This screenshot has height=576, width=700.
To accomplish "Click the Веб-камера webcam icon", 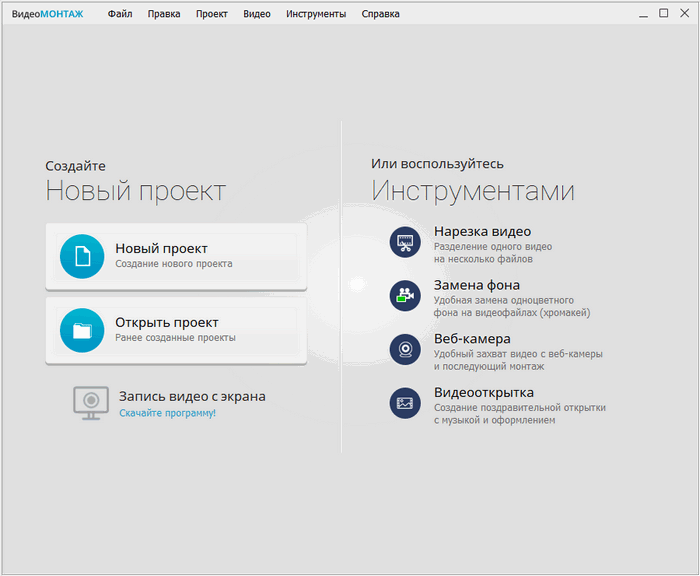I will (405, 349).
